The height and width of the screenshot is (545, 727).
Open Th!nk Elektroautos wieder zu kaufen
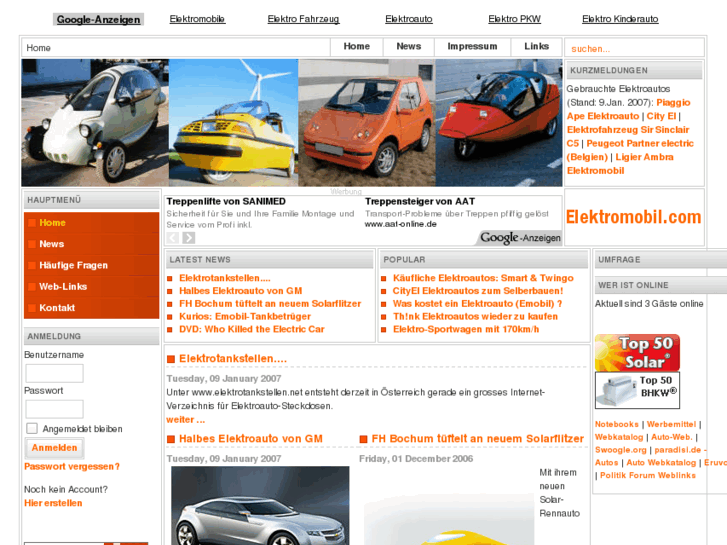475,316
